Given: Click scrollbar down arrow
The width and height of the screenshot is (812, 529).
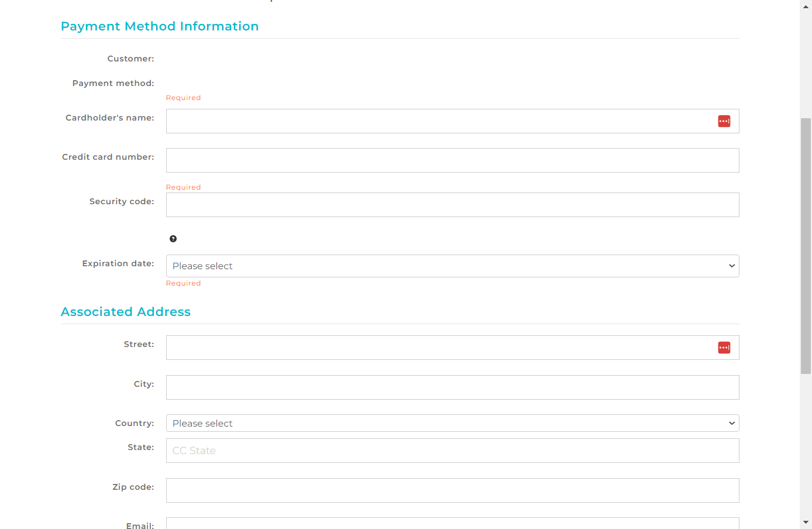Looking at the screenshot, I should coord(806,522).
